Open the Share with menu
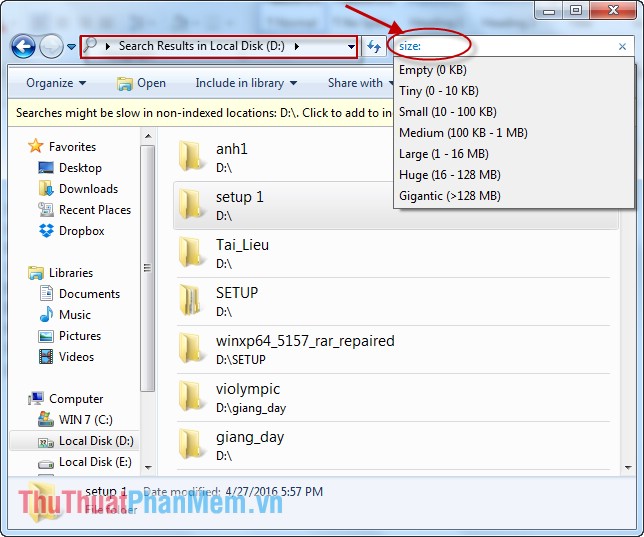 click(360, 83)
